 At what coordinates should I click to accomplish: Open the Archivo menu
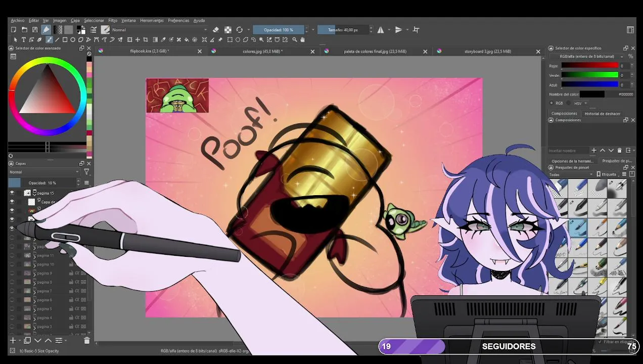coord(18,20)
